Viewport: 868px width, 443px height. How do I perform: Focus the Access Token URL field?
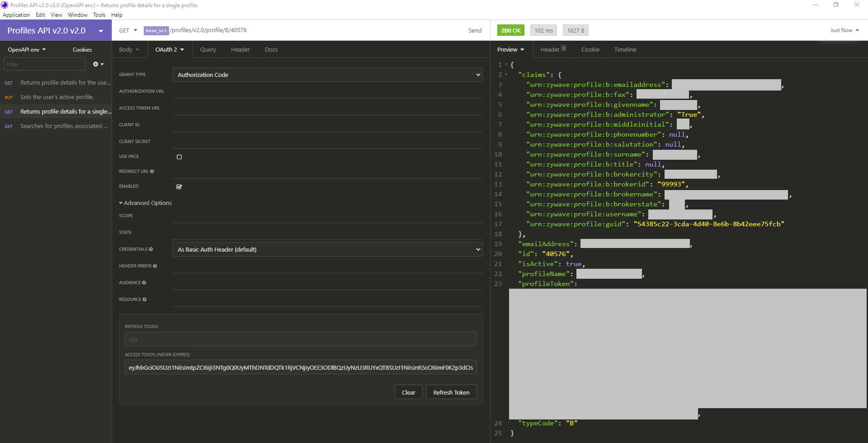click(327, 108)
